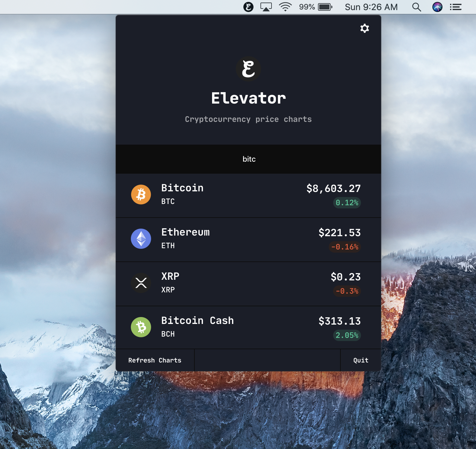Screen dimensions: 476x449
Task: Open the Wi-Fi status menu
Action: (285, 7)
